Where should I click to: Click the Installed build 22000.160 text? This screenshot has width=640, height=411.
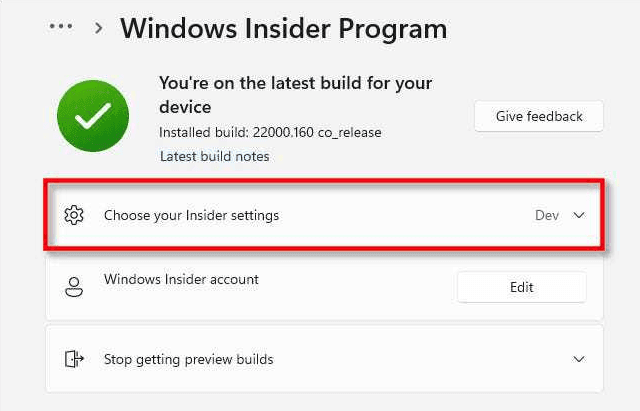[x=270, y=132]
